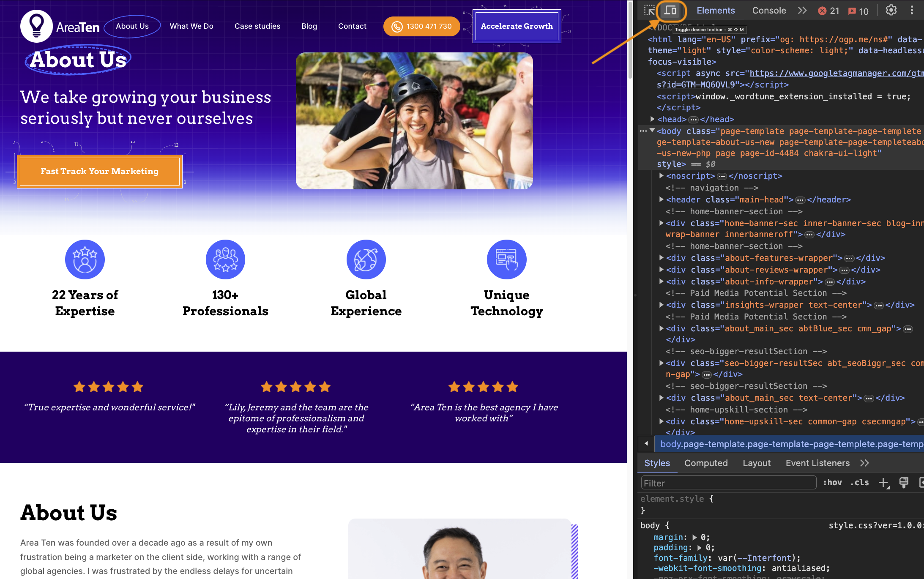Expand the head element node
The height and width of the screenshot is (579, 924).
pyautogui.click(x=653, y=119)
